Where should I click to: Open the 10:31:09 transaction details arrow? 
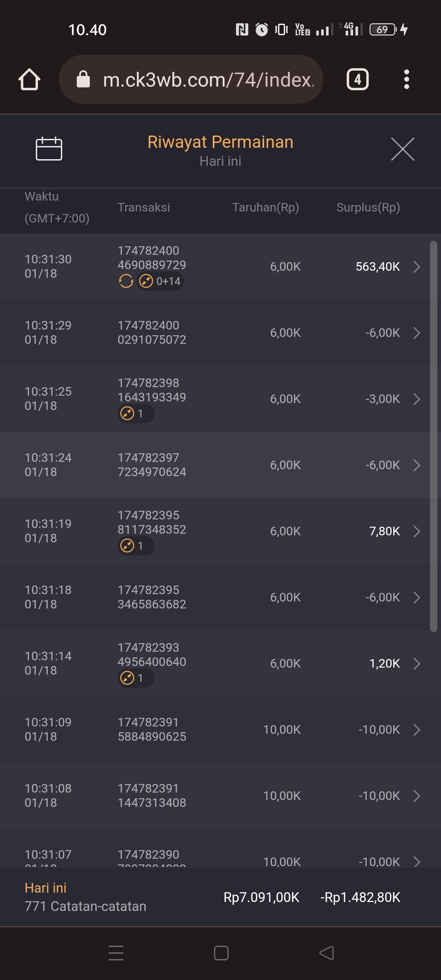pyautogui.click(x=416, y=730)
